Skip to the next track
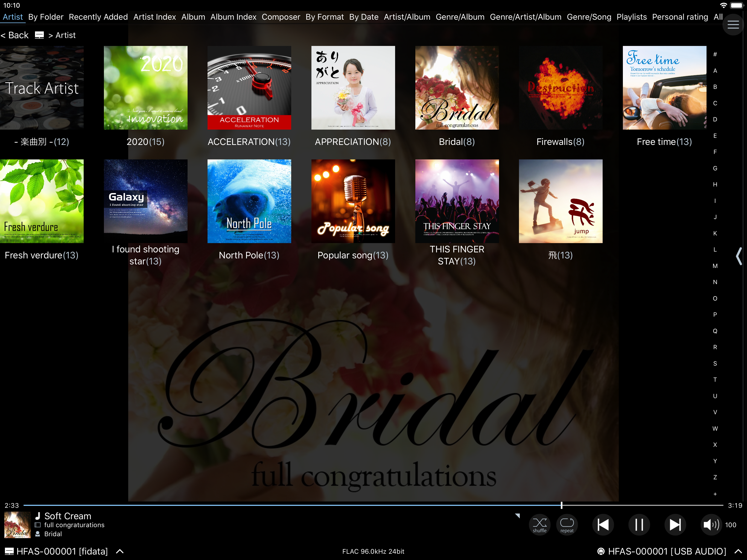747x560 pixels. tap(675, 524)
